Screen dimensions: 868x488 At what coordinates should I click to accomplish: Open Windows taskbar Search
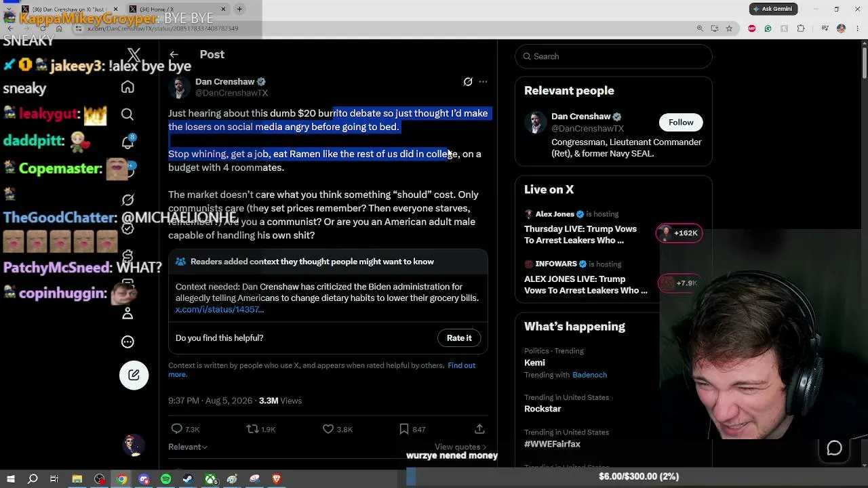(33, 479)
